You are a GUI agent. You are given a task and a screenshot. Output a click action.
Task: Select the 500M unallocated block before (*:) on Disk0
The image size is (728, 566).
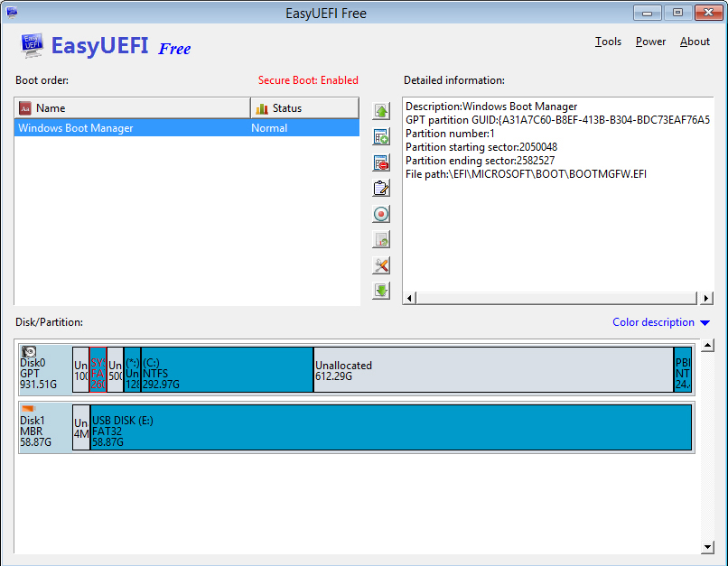pyautogui.click(x=115, y=370)
